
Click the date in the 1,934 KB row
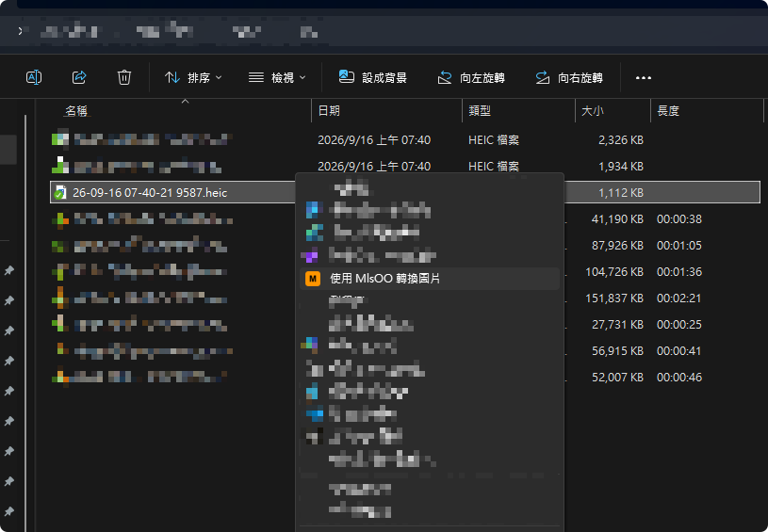[374, 167]
